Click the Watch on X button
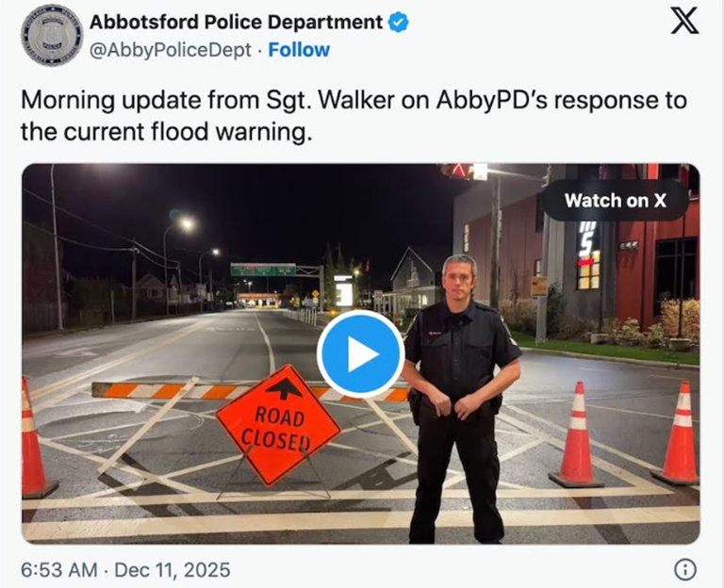 tap(615, 201)
